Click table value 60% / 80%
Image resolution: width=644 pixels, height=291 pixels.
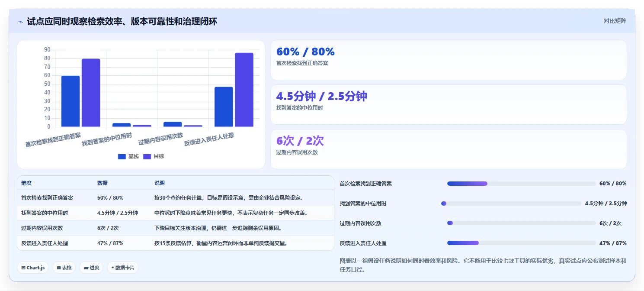tap(110, 198)
